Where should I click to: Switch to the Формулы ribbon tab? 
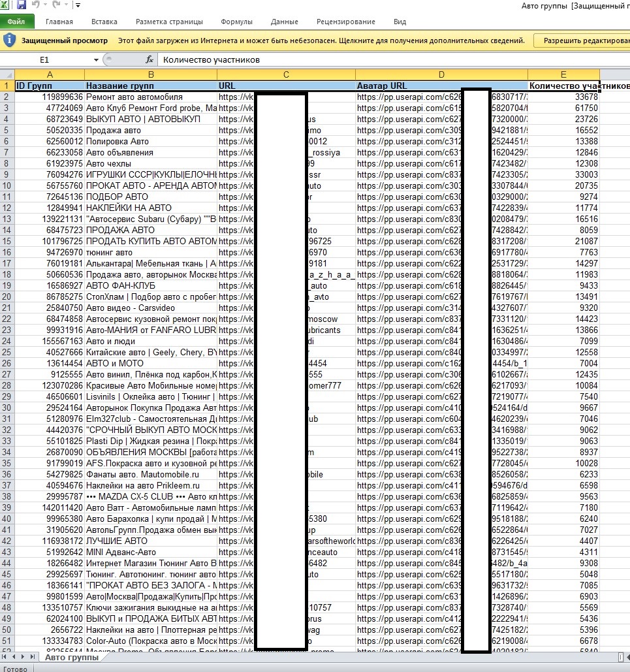point(236,22)
